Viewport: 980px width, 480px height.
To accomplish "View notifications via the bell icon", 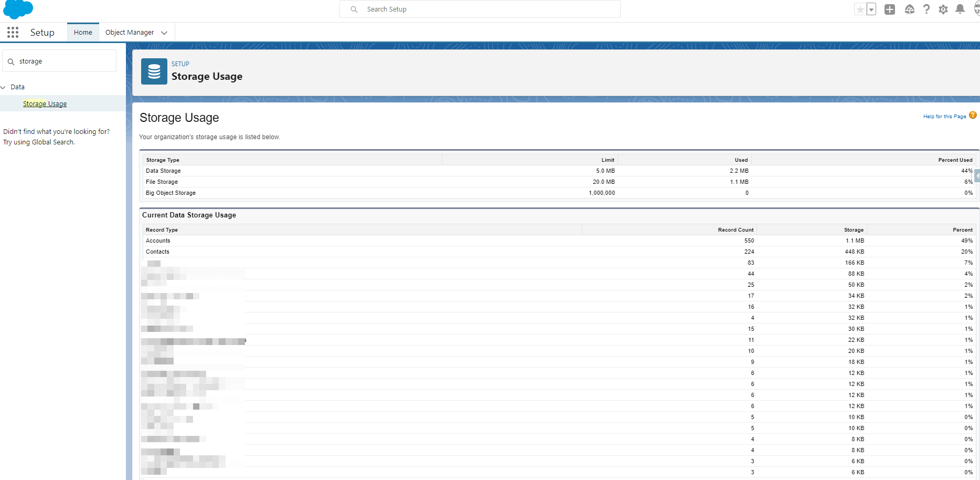I will pyautogui.click(x=960, y=9).
